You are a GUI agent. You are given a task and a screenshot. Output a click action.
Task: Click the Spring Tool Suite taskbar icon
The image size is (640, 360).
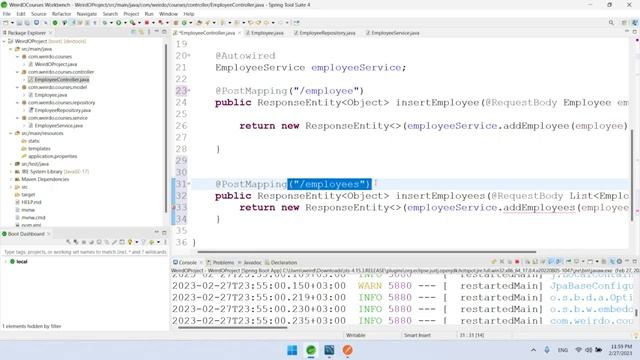[x=311, y=350]
